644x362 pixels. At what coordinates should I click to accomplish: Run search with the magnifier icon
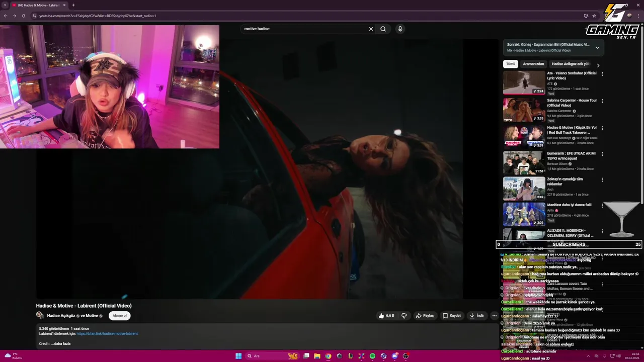tap(383, 29)
